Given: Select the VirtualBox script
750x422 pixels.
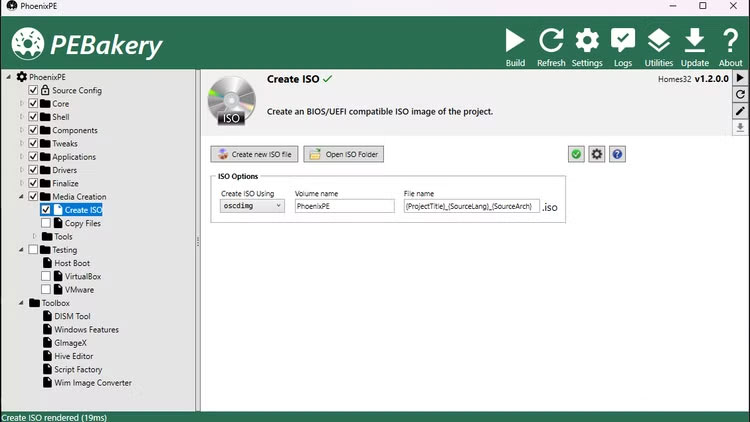Looking at the screenshot, I should pos(83,276).
